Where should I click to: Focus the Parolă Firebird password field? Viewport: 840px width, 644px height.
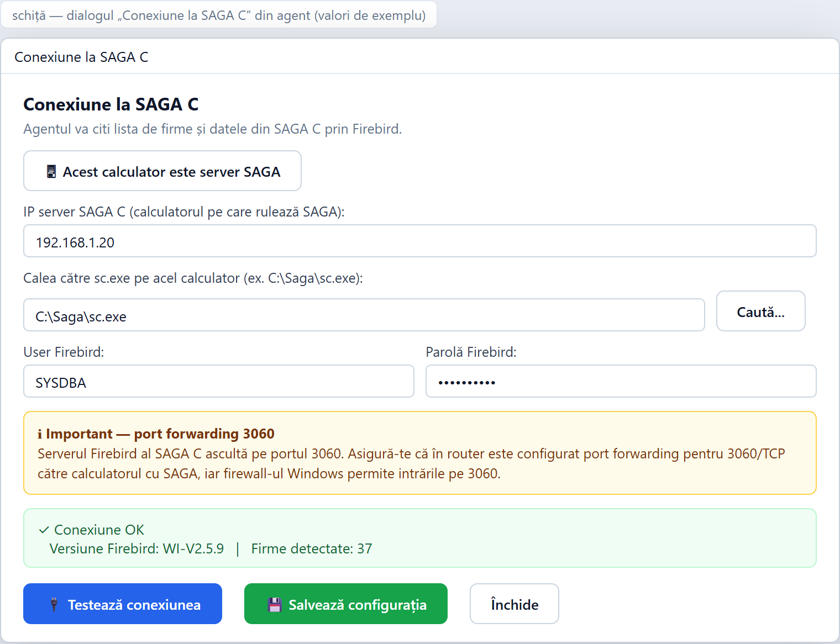coord(621,381)
